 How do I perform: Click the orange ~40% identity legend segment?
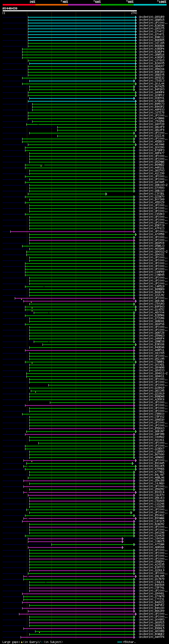(52, 5)
